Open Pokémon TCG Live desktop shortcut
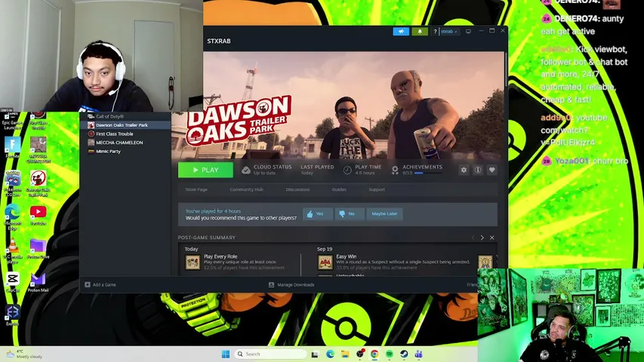644x362 pixels. pyautogui.click(x=13, y=183)
